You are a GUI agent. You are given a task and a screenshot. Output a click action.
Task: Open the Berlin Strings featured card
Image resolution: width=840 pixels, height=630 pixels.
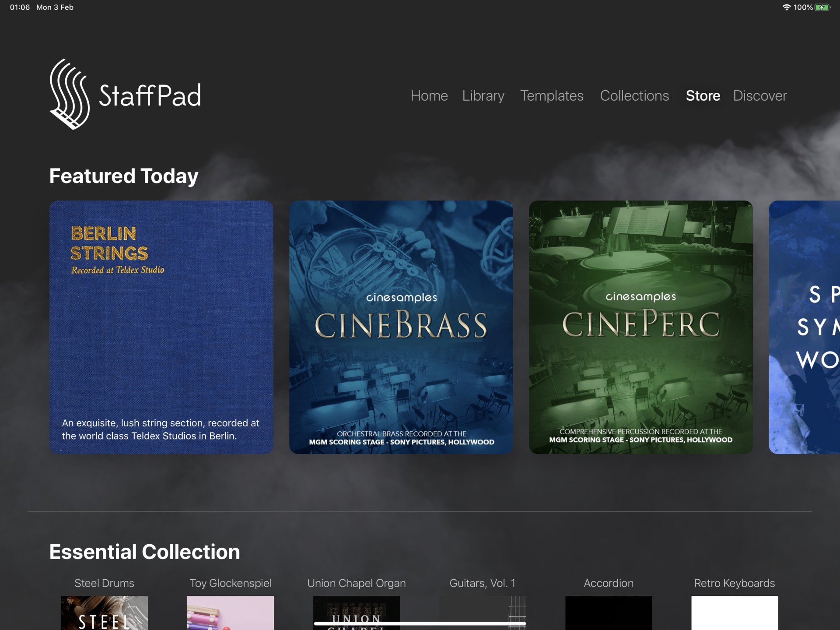click(161, 327)
